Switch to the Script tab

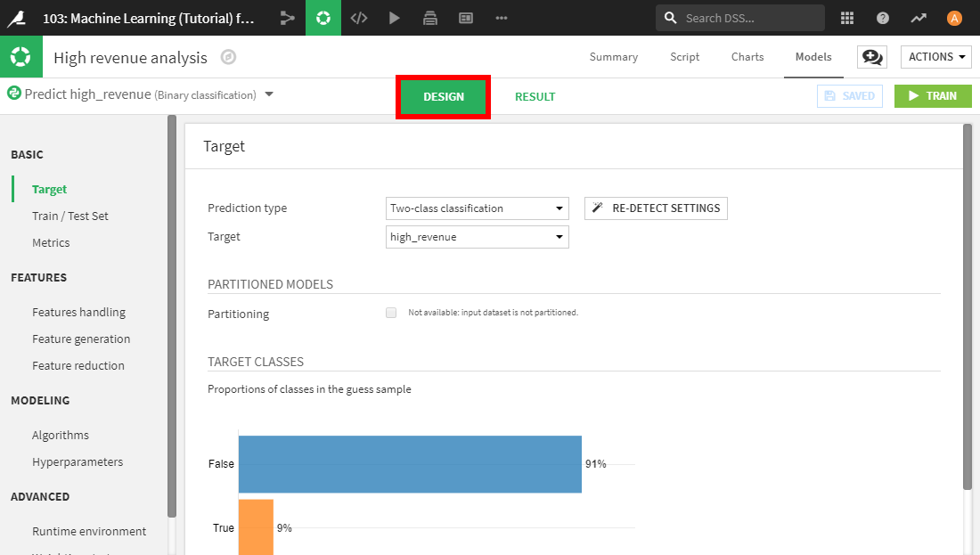pyautogui.click(x=684, y=57)
